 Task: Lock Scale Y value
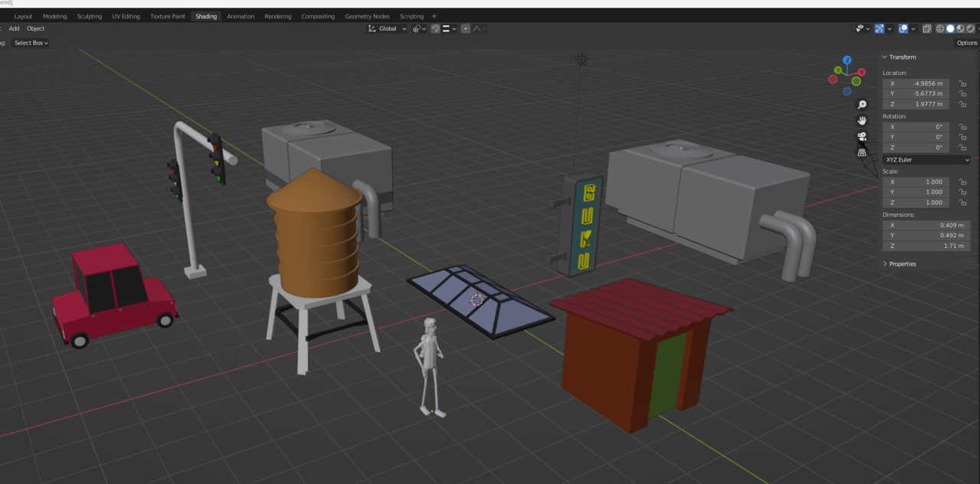pos(962,192)
